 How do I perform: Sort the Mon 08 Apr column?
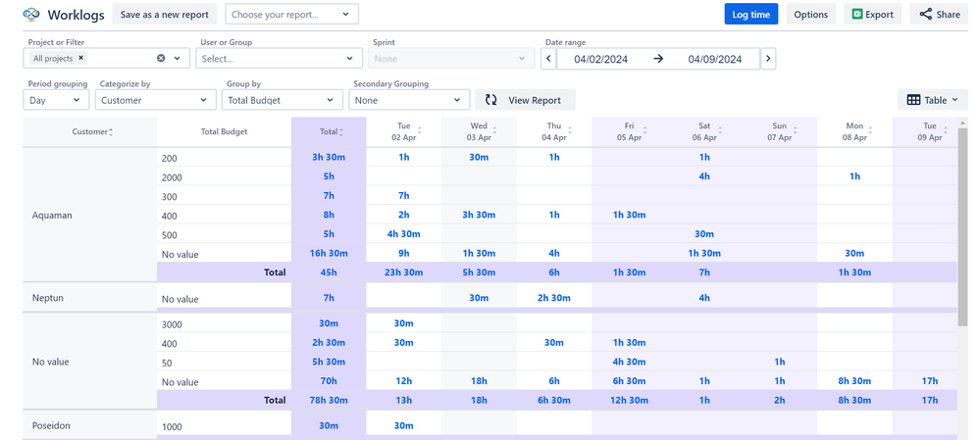870,131
